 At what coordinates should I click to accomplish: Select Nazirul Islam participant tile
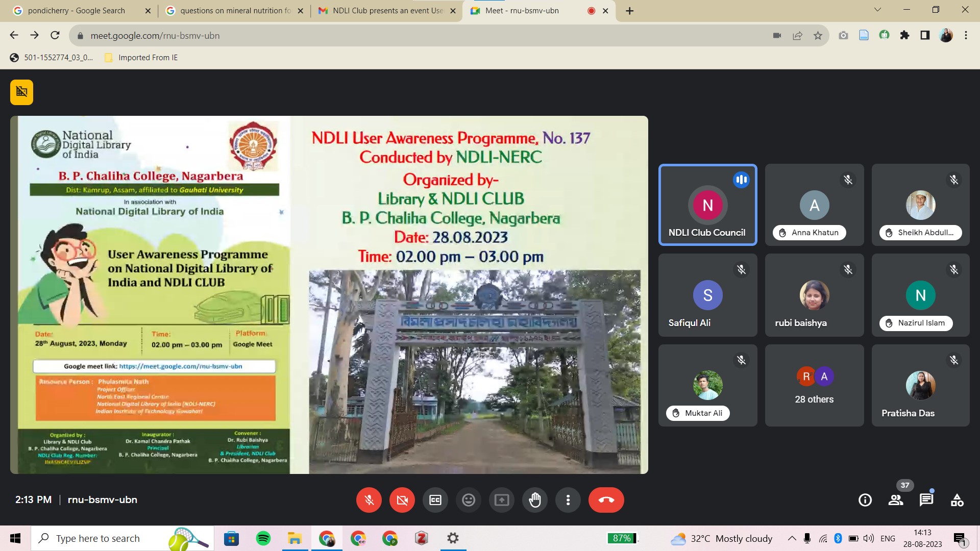[x=920, y=295]
